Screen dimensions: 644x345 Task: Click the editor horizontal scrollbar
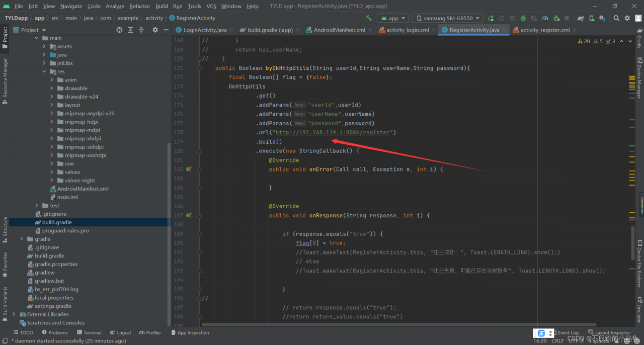tap(399, 325)
